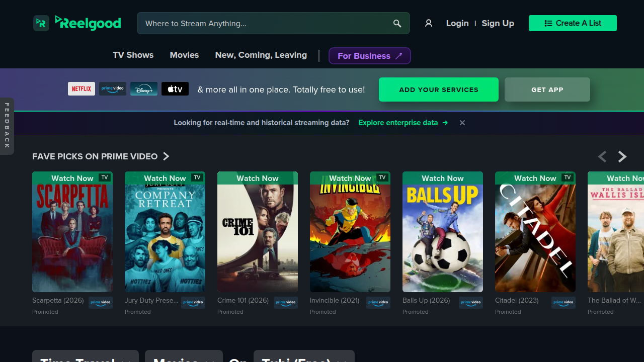Open the Invincible poster
This screenshot has height=362, width=644.
click(350, 232)
